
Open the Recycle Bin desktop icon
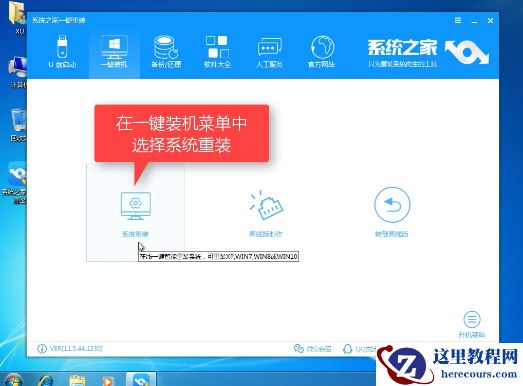coord(18,125)
